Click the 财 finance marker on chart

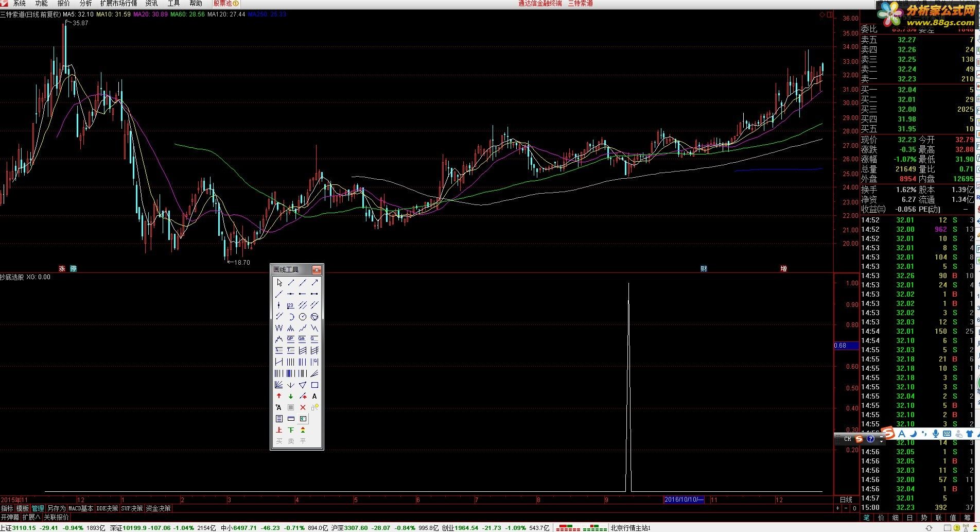[704, 269]
